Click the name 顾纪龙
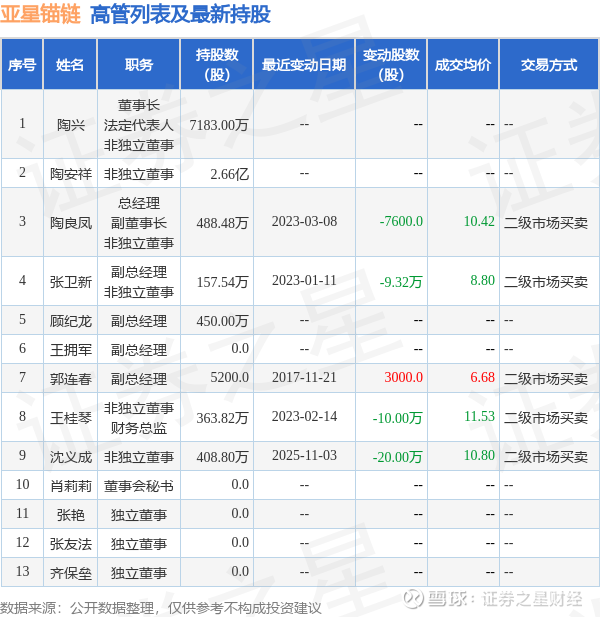This screenshot has width=600, height=617. [x=71, y=321]
